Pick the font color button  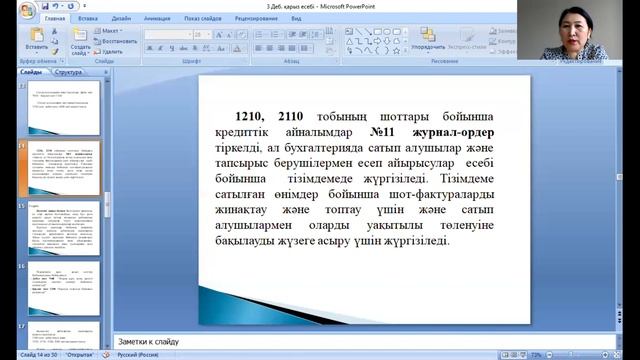pos(237,48)
